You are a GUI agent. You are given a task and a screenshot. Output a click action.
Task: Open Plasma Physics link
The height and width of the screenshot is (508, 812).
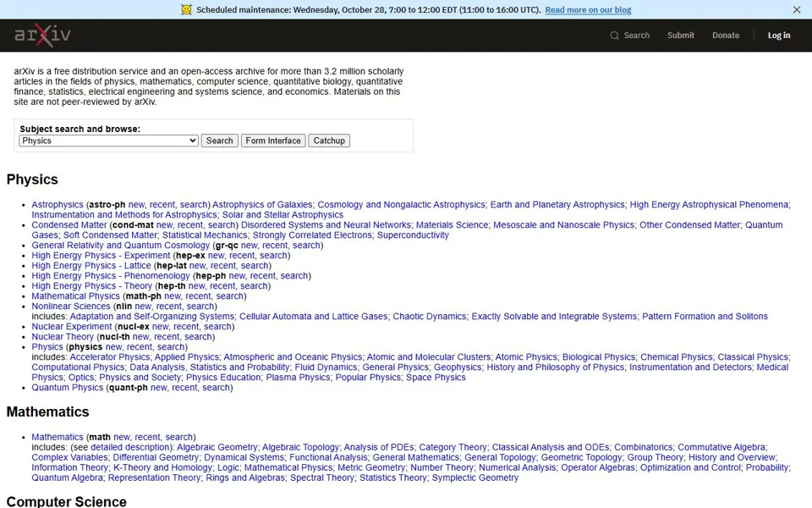point(298,378)
